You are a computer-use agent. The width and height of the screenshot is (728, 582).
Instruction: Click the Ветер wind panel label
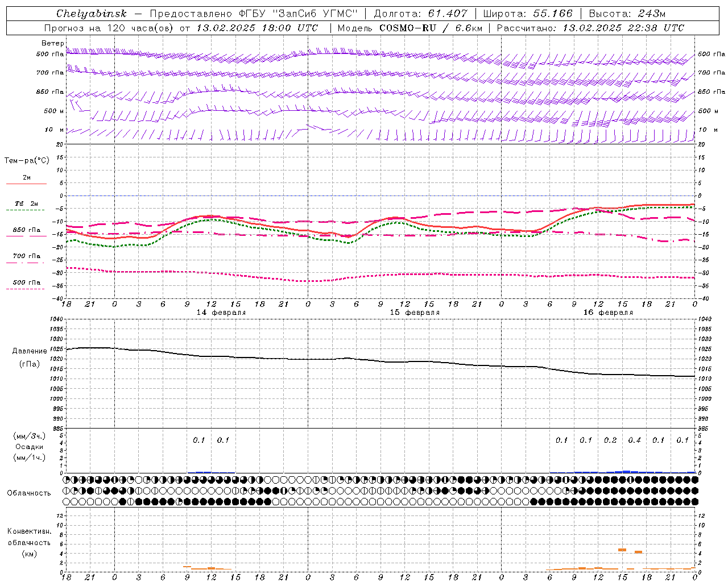(52, 43)
